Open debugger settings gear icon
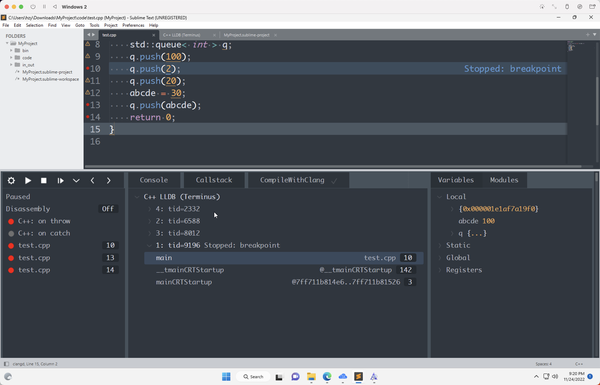 (x=11, y=180)
